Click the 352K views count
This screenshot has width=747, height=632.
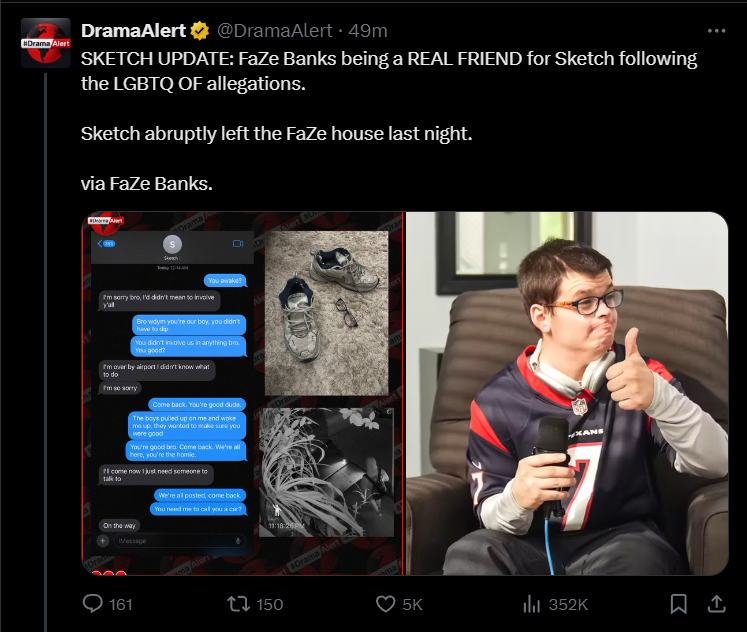[x=568, y=604]
